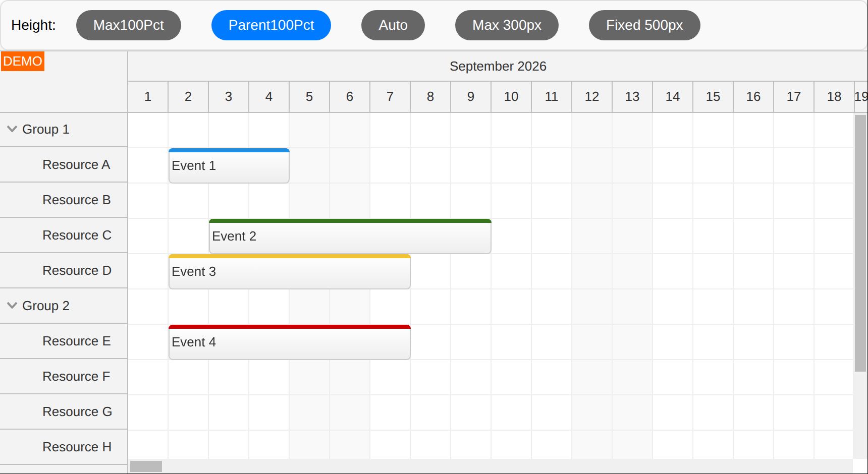Select the yellow Event 3 bar
Screen dimensions: 868x474
coord(289,271)
